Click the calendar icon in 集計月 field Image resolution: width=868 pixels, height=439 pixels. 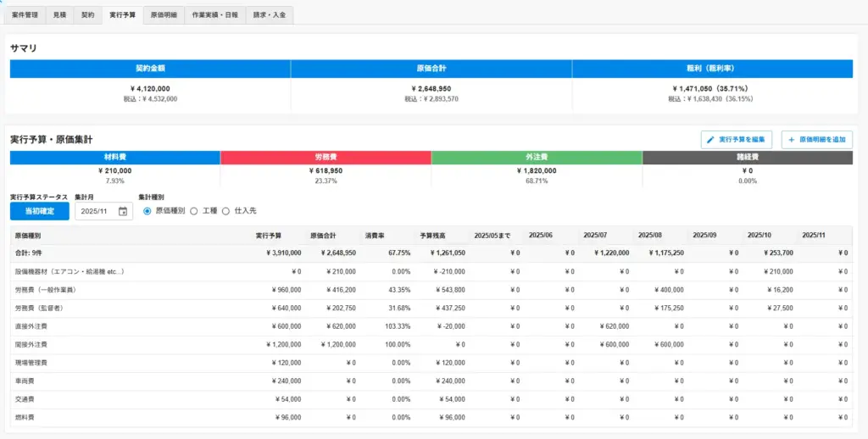122,211
